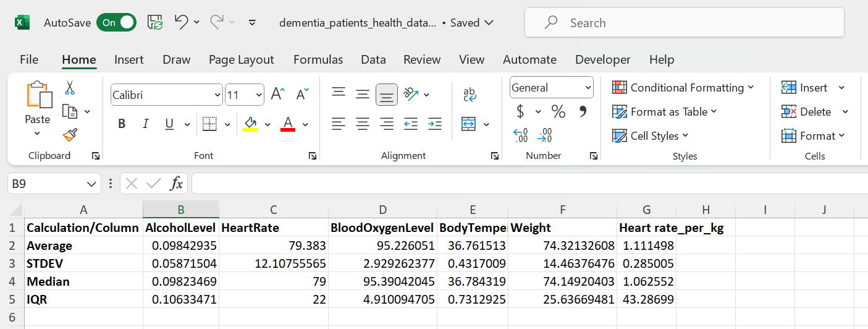Open the Formulas ribbon tab
868x329 pixels.
(318, 60)
